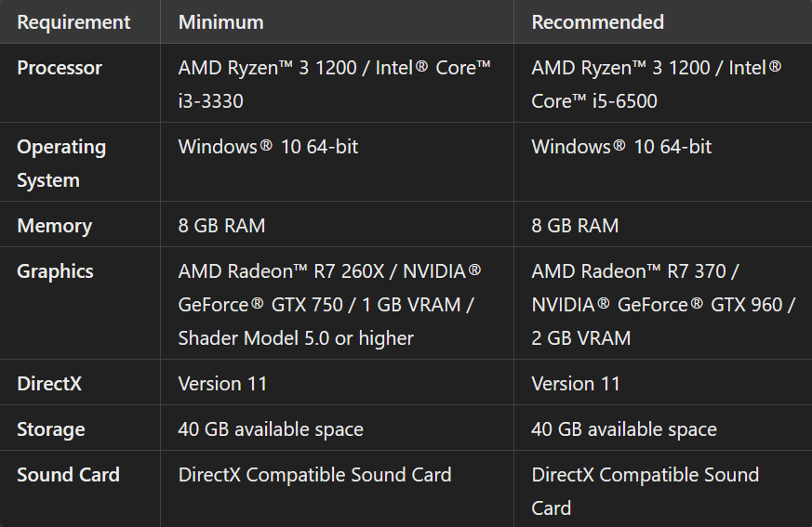This screenshot has width=812, height=527.
Task: Click the minimum processor cell with i3-3330
Action: tap(334, 84)
